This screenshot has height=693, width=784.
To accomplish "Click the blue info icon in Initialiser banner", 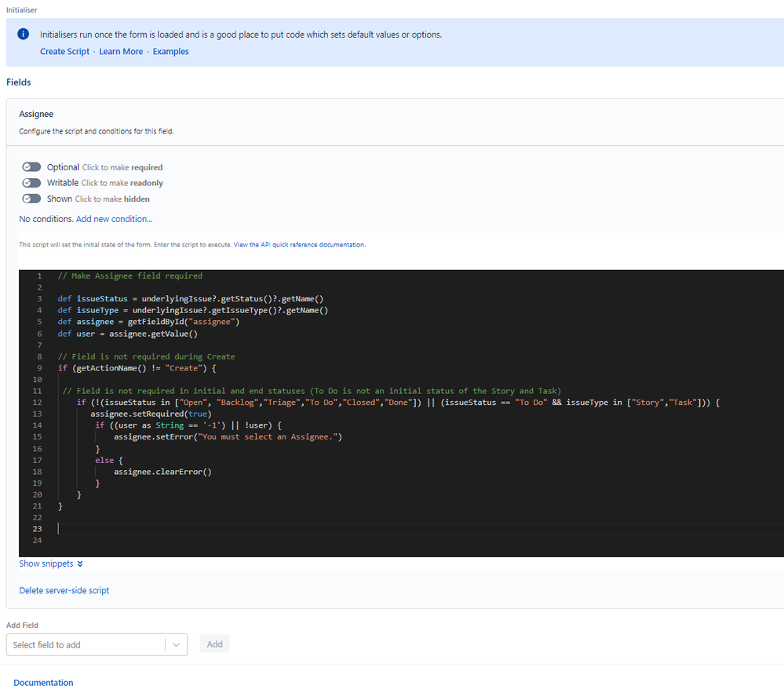I will pos(24,35).
